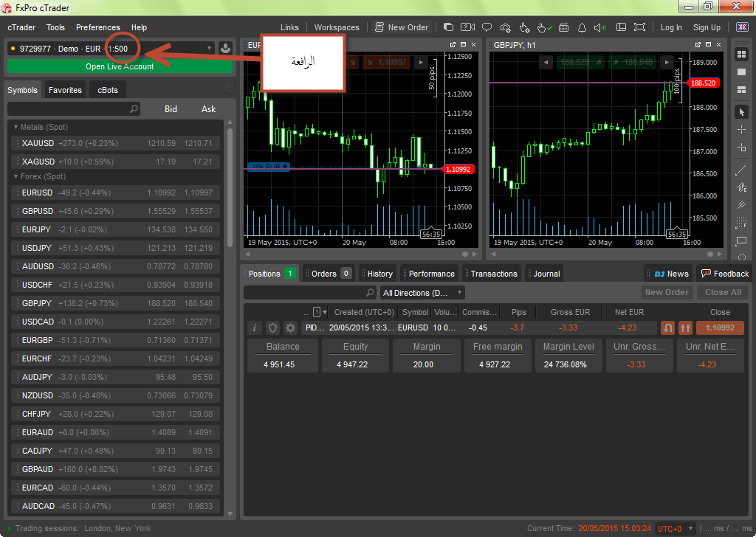Select the crosshair tool
The width and height of the screenshot is (756, 537).
click(741, 130)
